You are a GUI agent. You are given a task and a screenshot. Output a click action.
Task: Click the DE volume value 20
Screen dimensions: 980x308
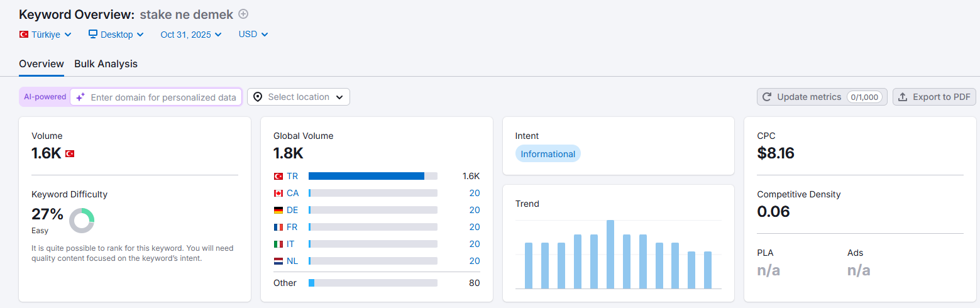click(x=475, y=210)
